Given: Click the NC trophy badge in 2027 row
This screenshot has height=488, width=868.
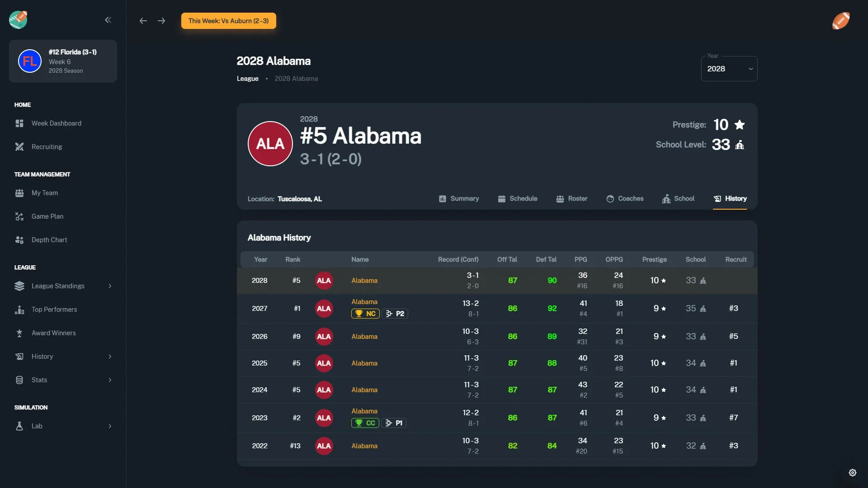Looking at the screenshot, I should coord(365,314).
